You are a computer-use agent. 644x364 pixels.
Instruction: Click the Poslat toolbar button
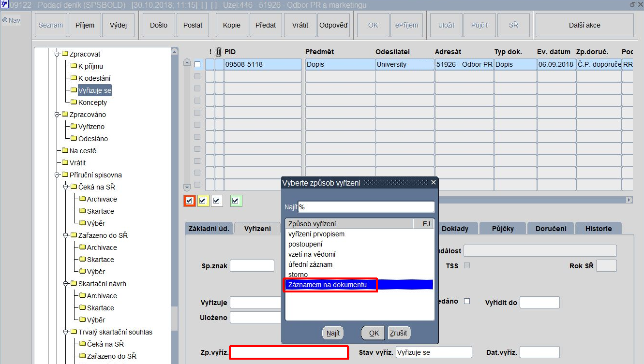pyautogui.click(x=193, y=25)
